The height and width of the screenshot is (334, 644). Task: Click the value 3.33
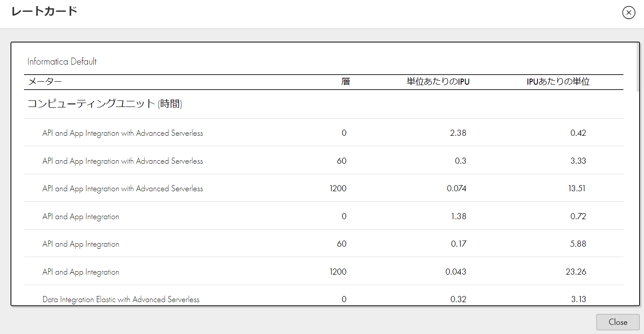(578, 161)
